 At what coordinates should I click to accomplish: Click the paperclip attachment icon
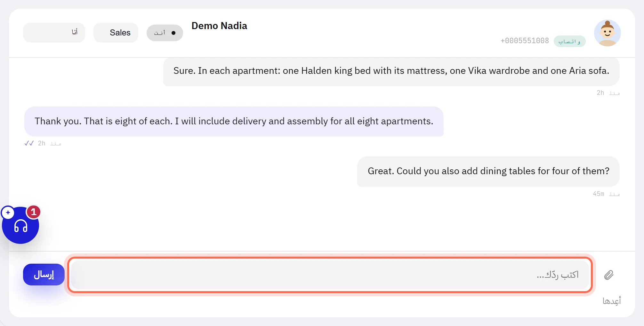(x=608, y=275)
